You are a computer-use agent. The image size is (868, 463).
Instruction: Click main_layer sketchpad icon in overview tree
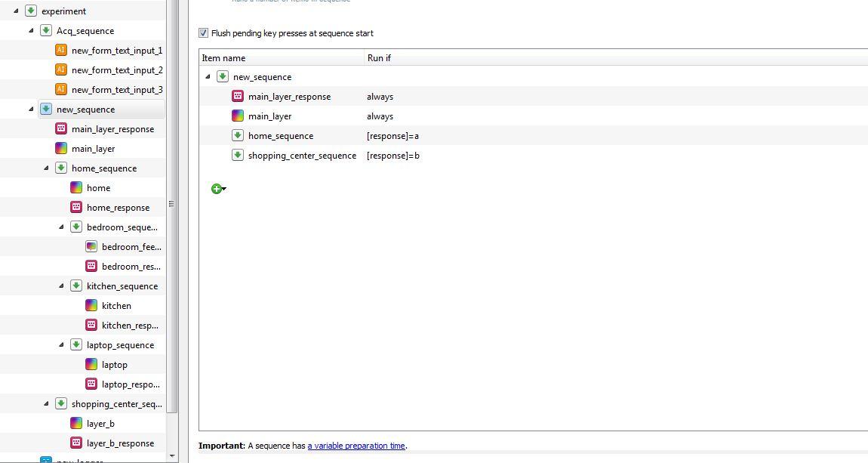[x=61, y=149]
